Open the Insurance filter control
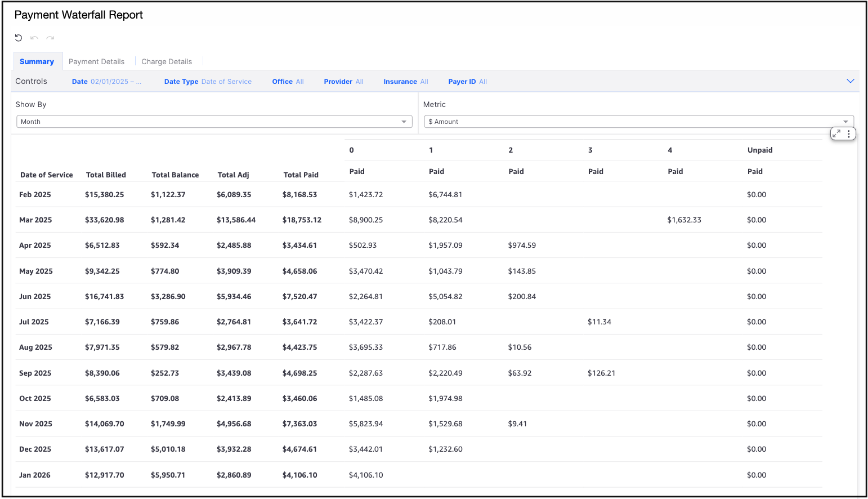 click(405, 82)
